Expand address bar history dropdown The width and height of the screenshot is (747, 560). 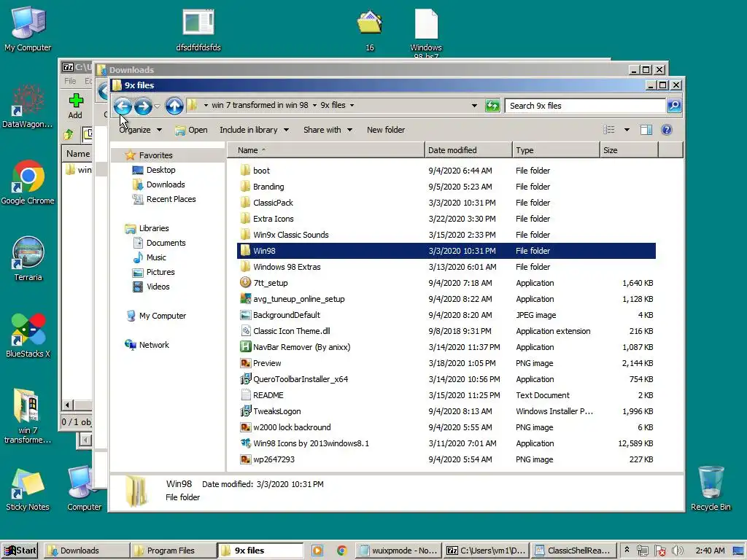(x=474, y=106)
